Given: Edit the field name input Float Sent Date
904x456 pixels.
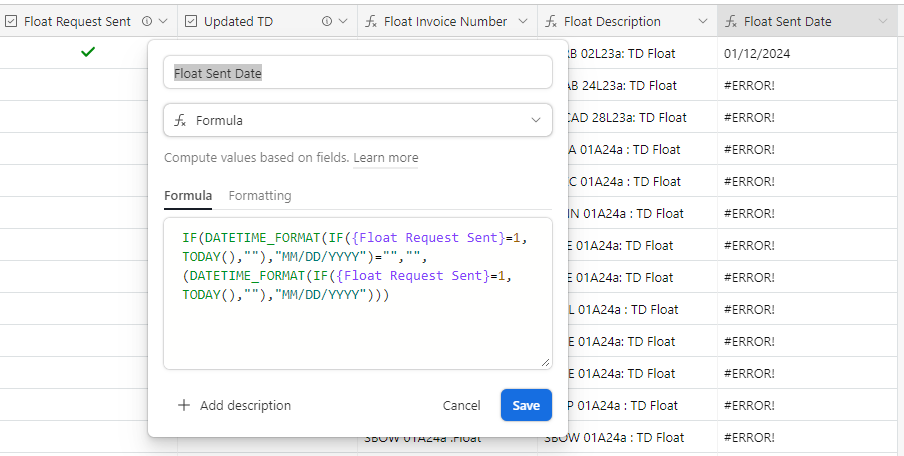Looking at the screenshot, I should [357, 73].
